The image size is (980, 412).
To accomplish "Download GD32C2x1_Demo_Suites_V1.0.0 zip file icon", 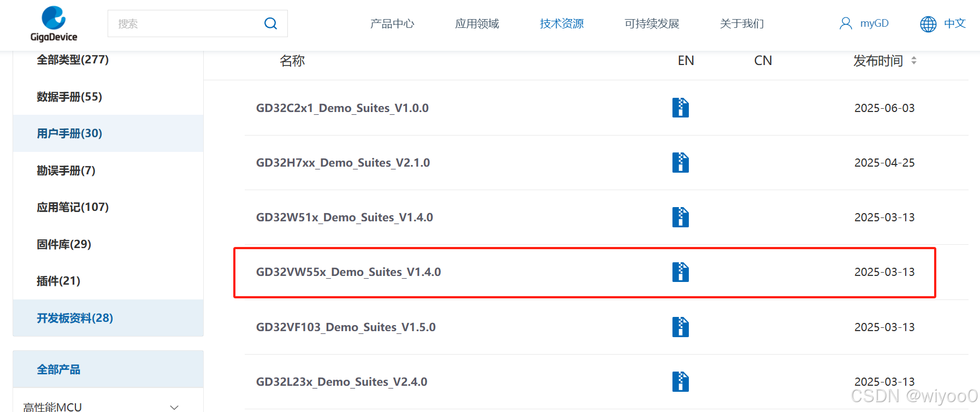I will point(681,108).
